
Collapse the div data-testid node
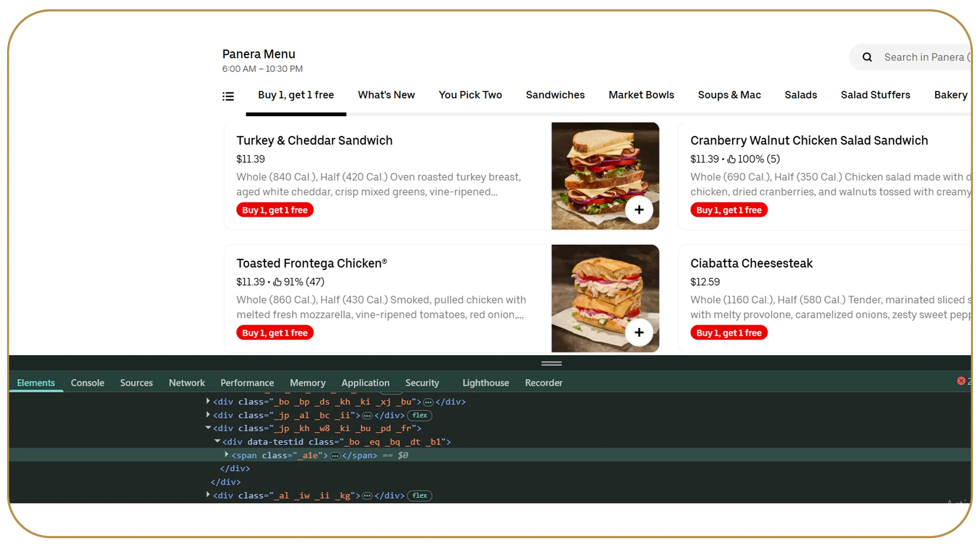(x=217, y=441)
